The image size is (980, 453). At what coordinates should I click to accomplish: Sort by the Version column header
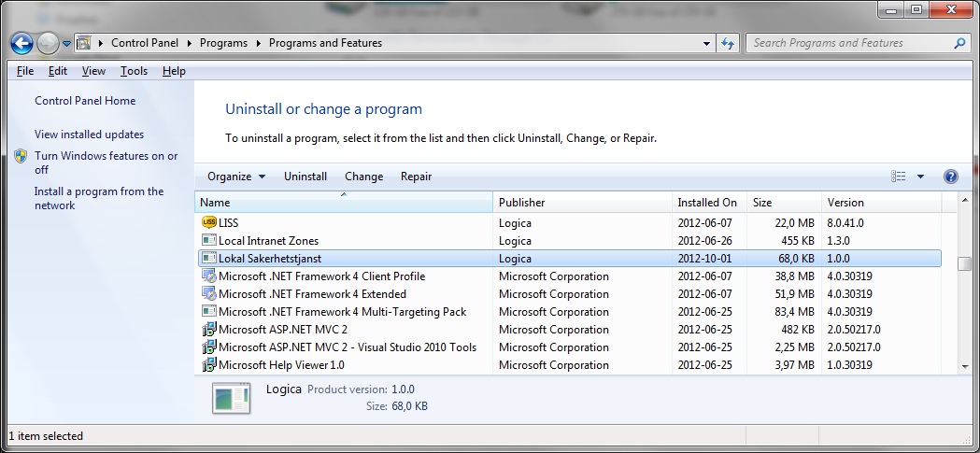pos(881,203)
